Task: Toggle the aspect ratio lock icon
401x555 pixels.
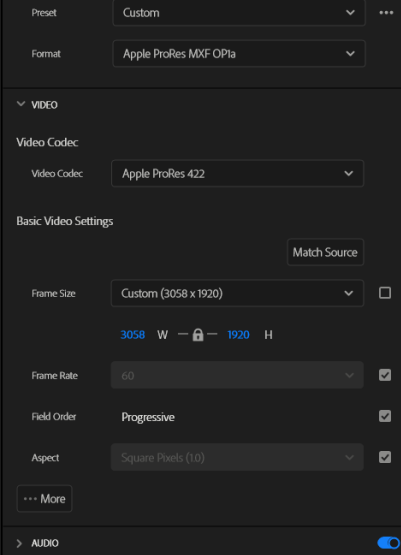Action: [x=198, y=334]
